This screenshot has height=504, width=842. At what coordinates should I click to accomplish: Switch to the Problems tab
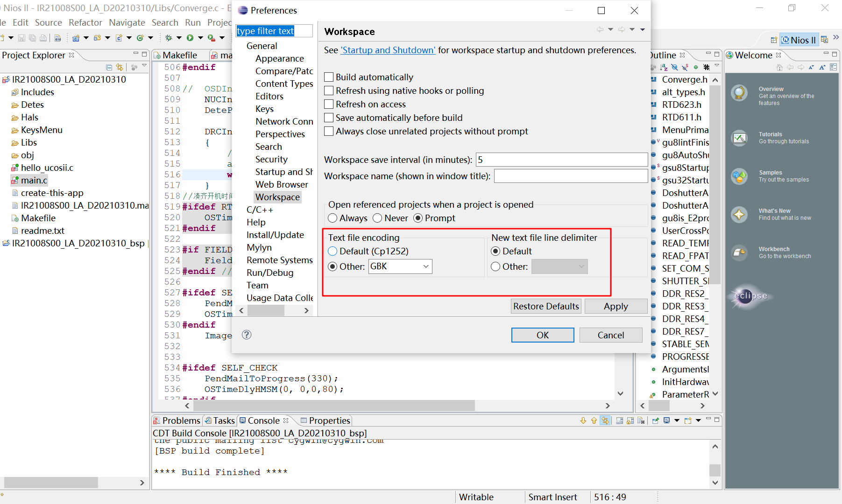[x=177, y=420]
